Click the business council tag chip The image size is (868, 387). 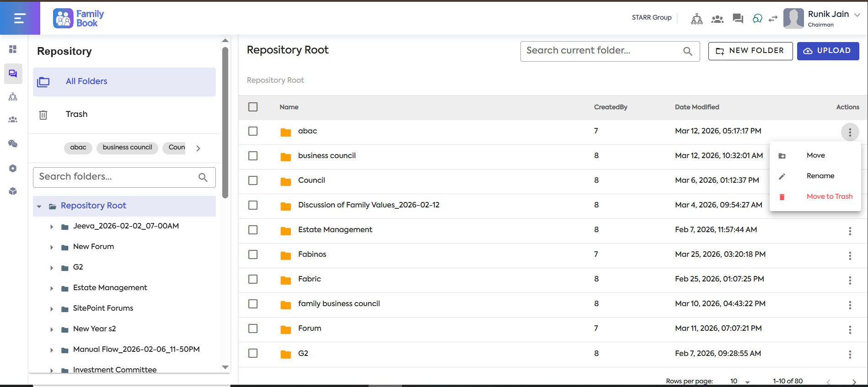(x=128, y=148)
